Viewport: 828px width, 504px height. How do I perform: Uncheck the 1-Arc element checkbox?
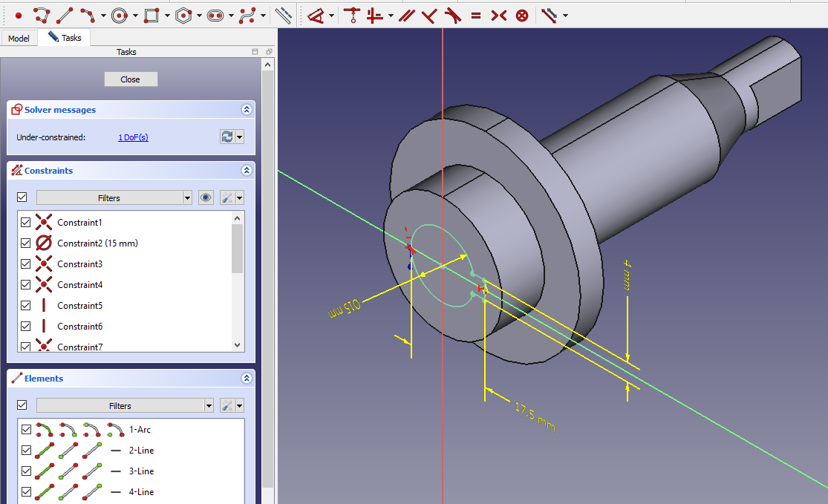[x=26, y=430]
